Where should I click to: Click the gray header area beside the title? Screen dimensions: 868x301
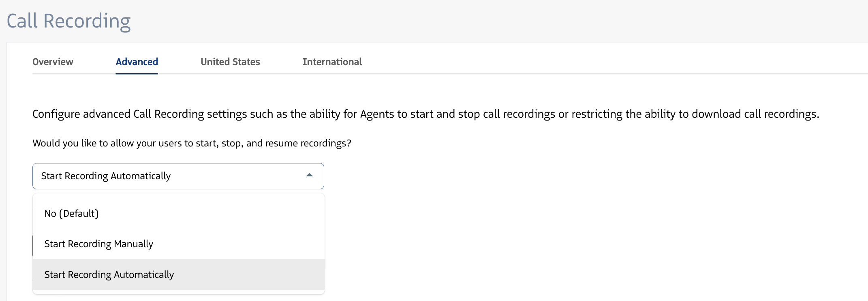486,21
